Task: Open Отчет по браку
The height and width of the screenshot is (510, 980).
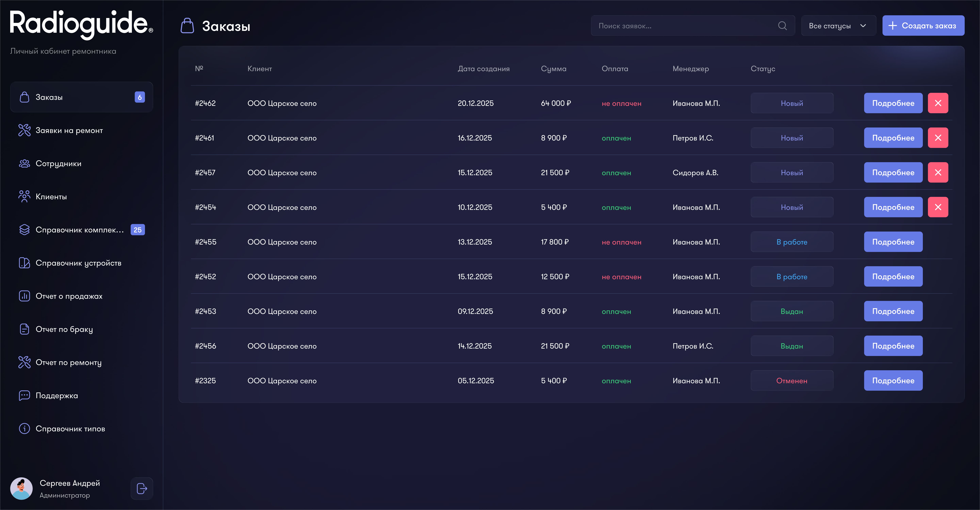Action: (81, 329)
